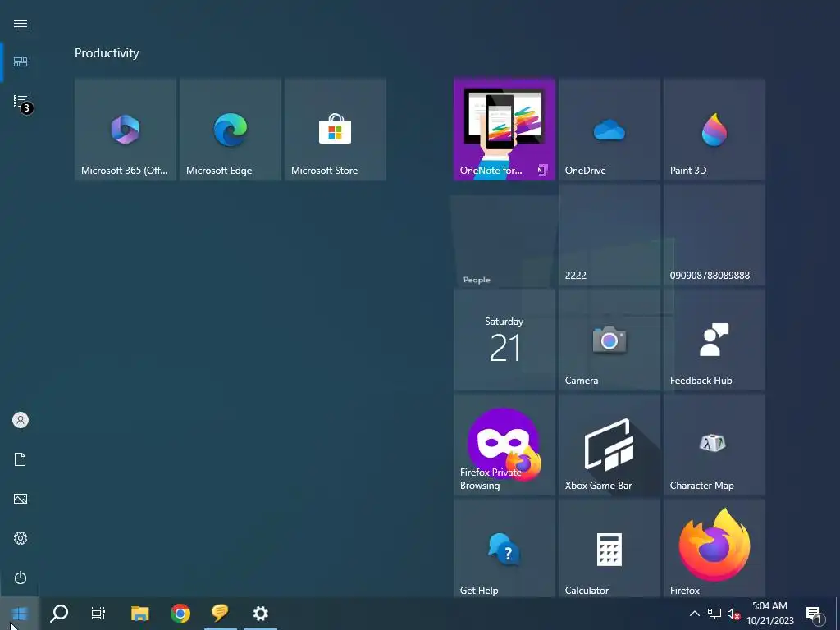Open the OneNote for Windows tile

click(x=504, y=129)
